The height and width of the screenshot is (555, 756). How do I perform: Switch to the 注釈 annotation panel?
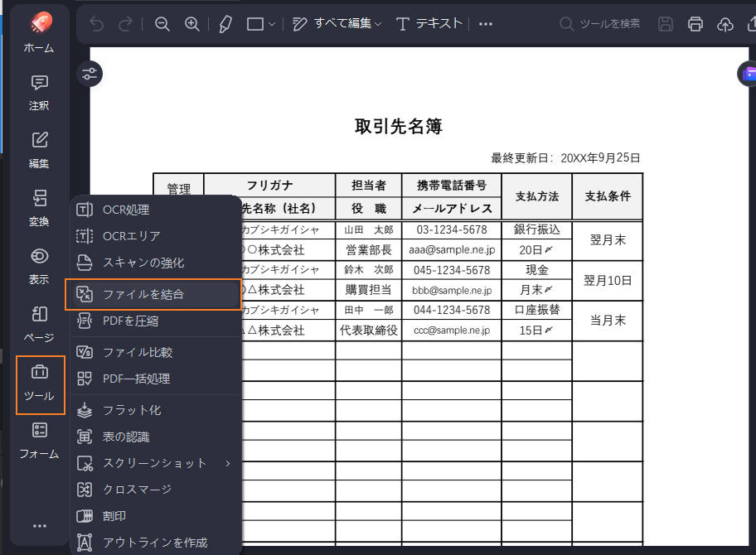(x=38, y=93)
